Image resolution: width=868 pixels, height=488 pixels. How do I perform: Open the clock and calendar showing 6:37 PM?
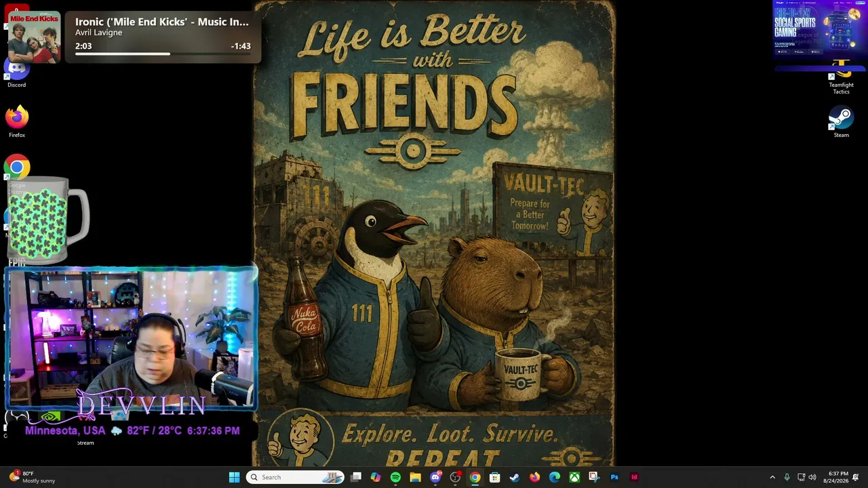835,477
